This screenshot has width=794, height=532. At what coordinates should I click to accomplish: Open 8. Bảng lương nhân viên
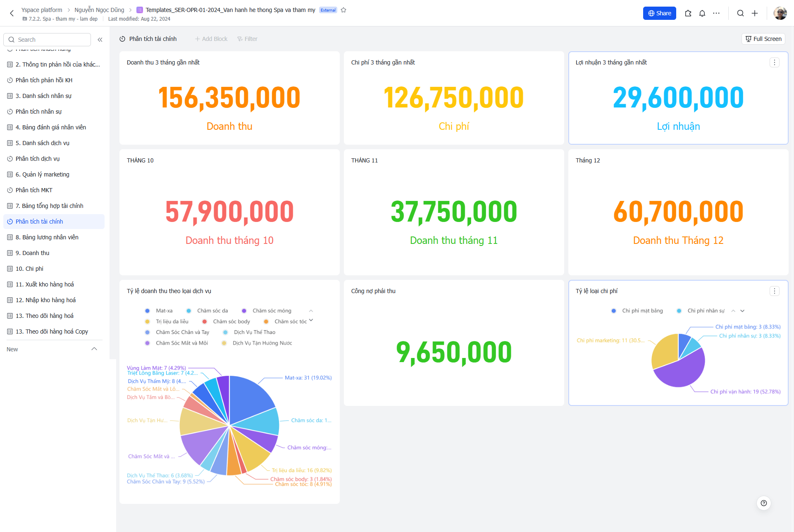point(54,237)
